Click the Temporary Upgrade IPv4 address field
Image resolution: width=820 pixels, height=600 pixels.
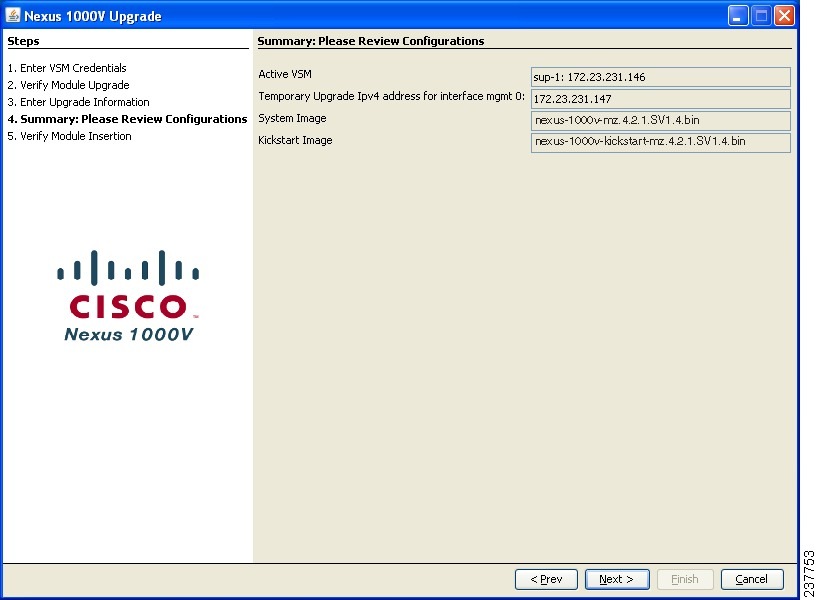tap(660, 99)
